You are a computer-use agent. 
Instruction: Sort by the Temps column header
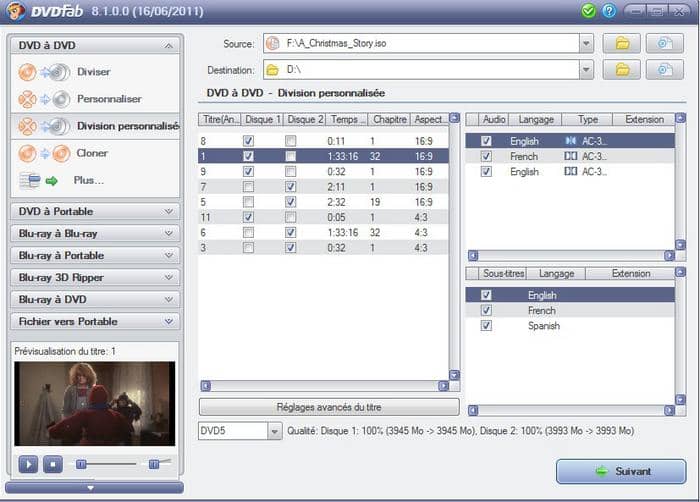348,119
